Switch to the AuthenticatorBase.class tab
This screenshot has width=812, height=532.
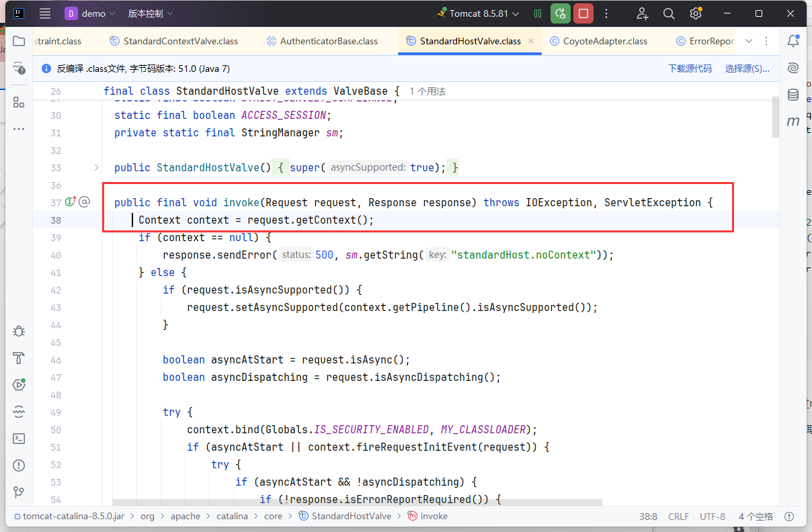point(329,41)
